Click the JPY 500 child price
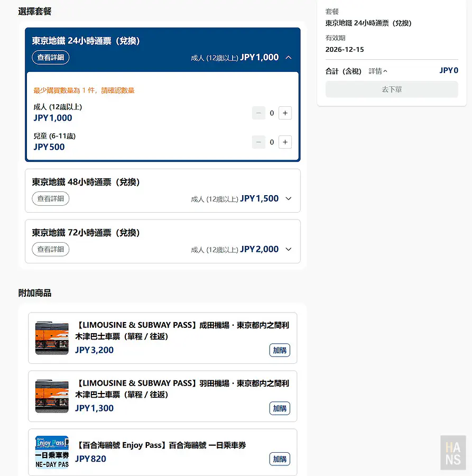This screenshot has width=472, height=476. tap(49, 147)
